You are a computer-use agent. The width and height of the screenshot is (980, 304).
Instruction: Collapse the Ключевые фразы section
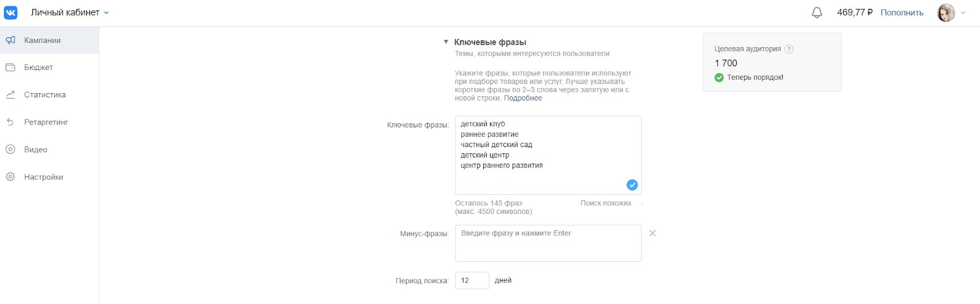[446, 42]
